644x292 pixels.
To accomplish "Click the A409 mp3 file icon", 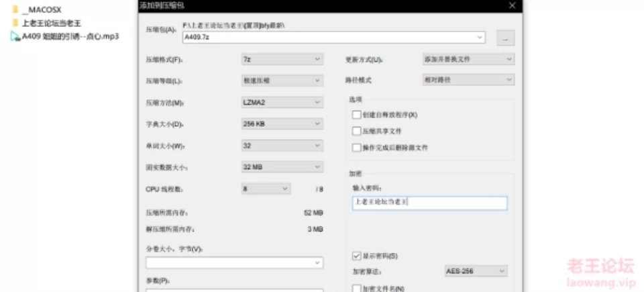I will [x=15, y=37].
